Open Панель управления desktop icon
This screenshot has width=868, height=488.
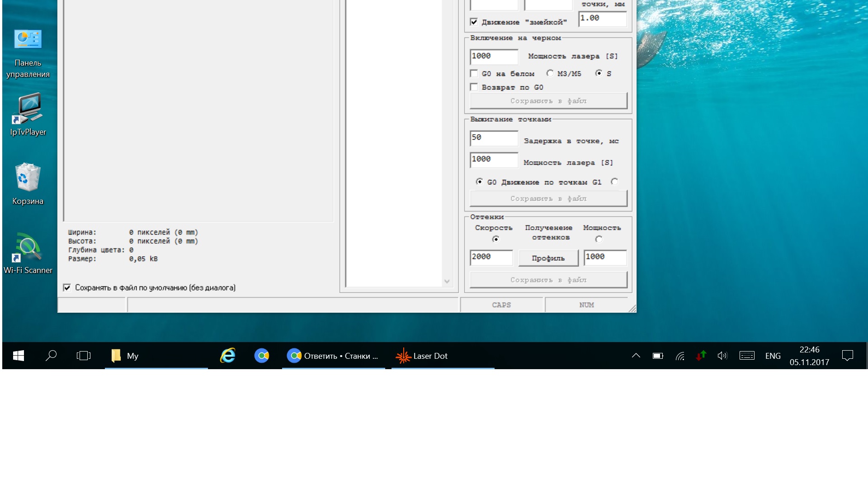pos(28,40)
